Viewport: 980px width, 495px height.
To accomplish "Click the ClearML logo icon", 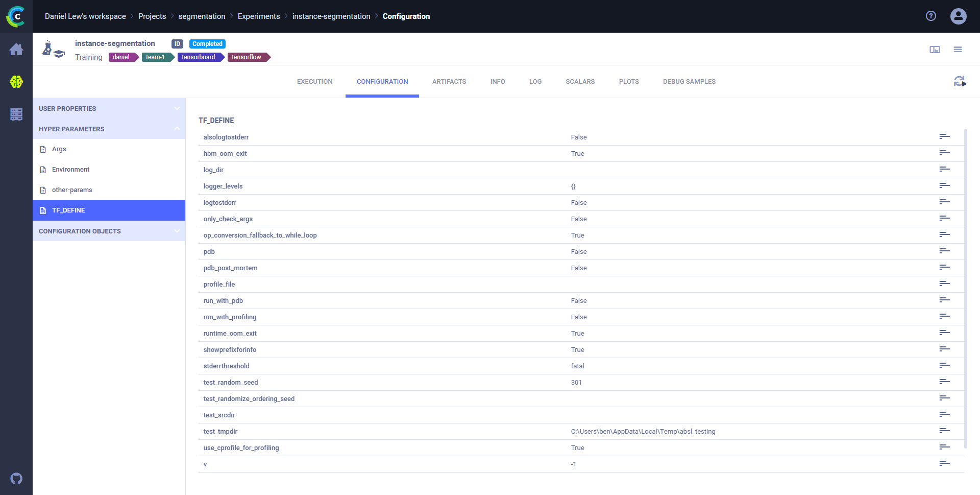I will pyautogui.click(x=16, y=16).
